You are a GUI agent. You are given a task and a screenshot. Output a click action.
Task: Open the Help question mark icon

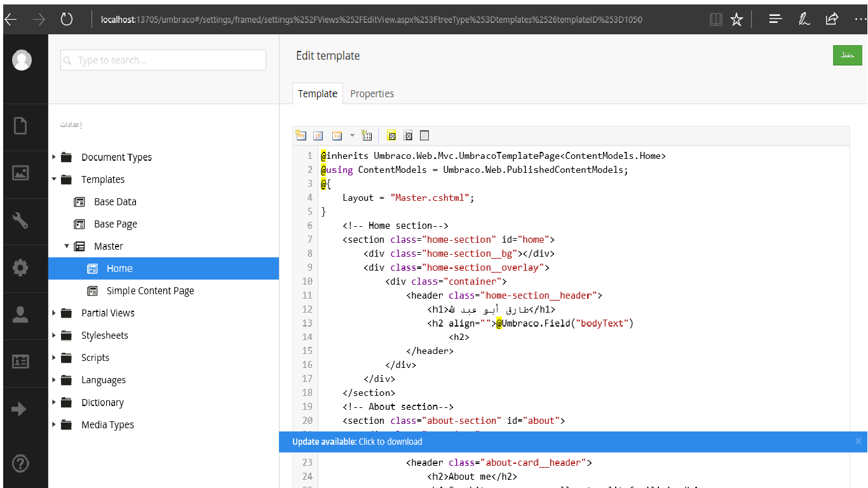coord(20,463)
